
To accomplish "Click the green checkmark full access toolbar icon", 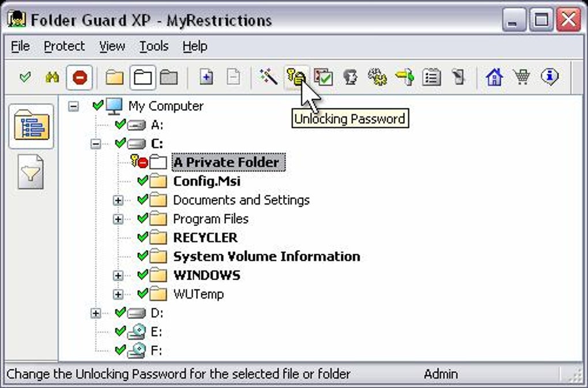I will tap(25, 78).
